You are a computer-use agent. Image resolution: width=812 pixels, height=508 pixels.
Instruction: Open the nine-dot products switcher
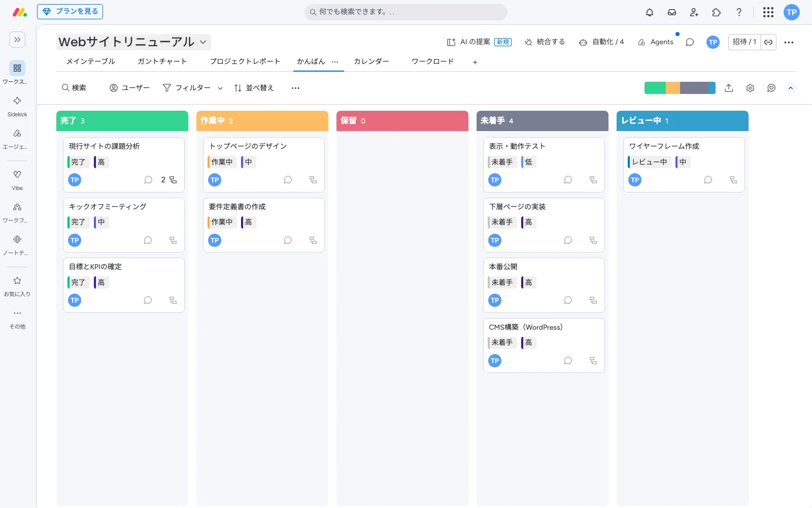click(768, 12)
